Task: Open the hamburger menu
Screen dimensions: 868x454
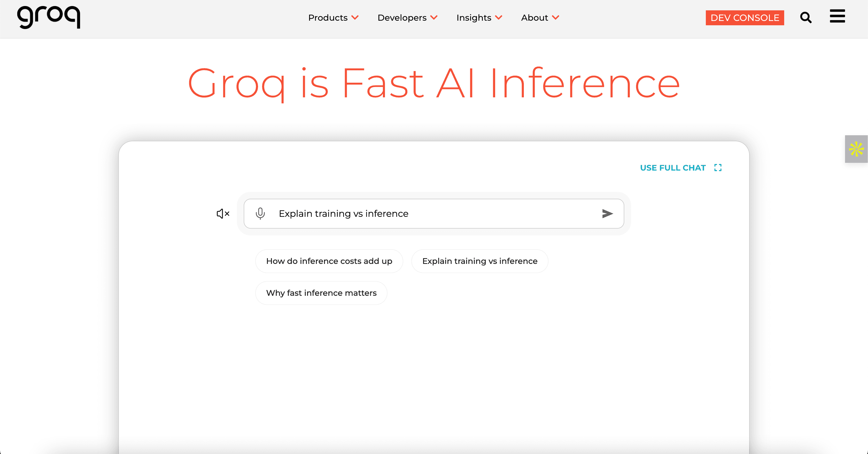Action: 837,16
